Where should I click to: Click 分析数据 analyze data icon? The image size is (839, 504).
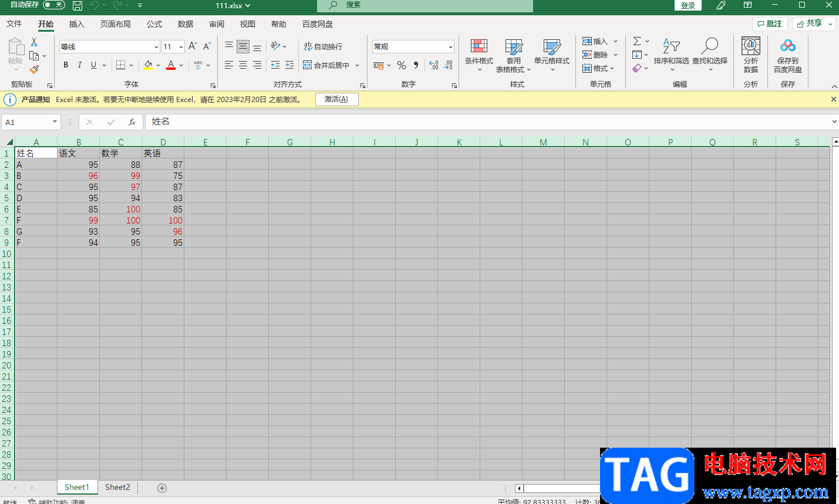click(751, 55)
